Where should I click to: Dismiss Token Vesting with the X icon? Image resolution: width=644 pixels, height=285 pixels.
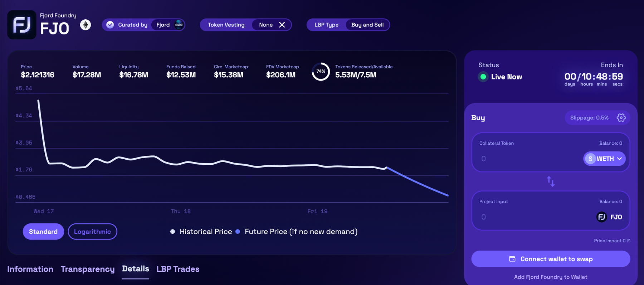[x=282, y=25]
